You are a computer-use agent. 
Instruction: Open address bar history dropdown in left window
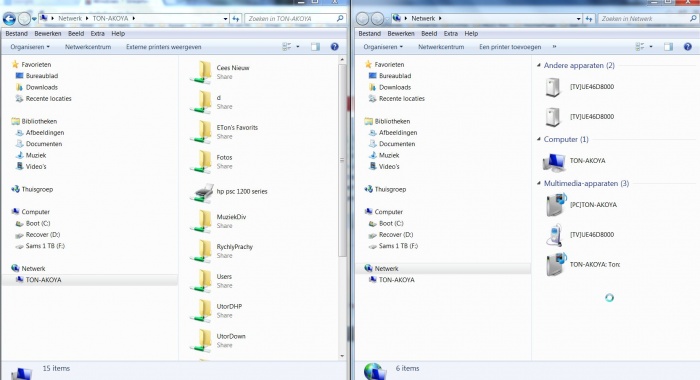coord(225,19)
